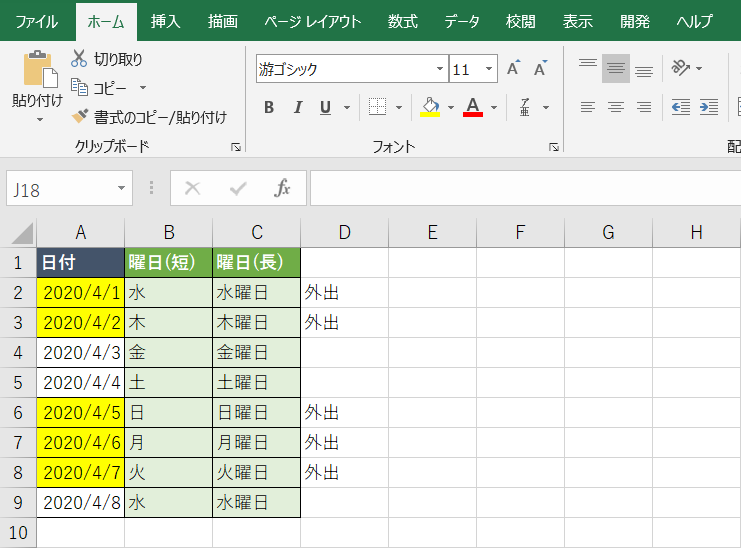Open the Paste options dropdown arrow
Image resolution: width=741 pixels, height=548 pixels.
click(40, 120)
